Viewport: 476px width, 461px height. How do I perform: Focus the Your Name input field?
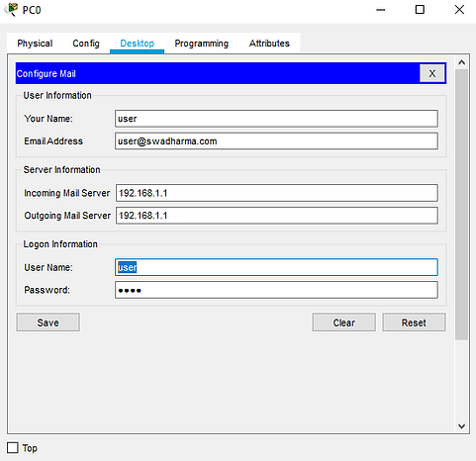click(276, 119)
